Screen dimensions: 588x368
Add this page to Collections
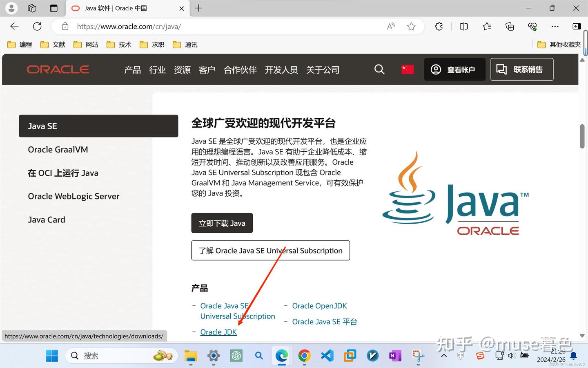(x=510, y=26)
